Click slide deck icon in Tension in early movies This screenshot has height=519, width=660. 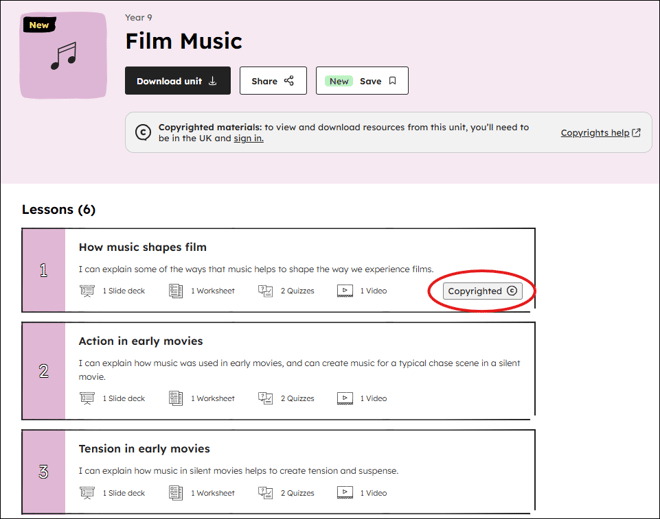[x=87, y=493]
